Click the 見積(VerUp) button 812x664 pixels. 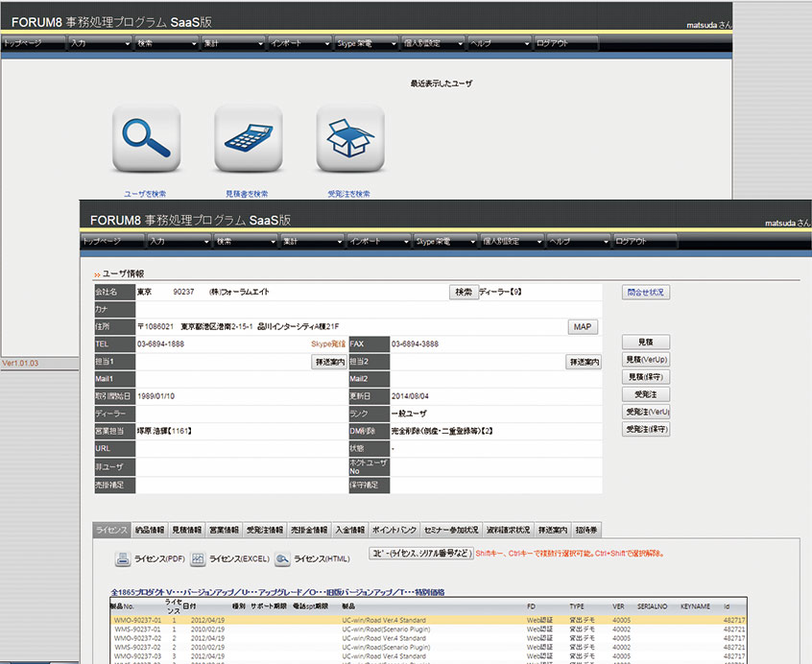point(646,360)
